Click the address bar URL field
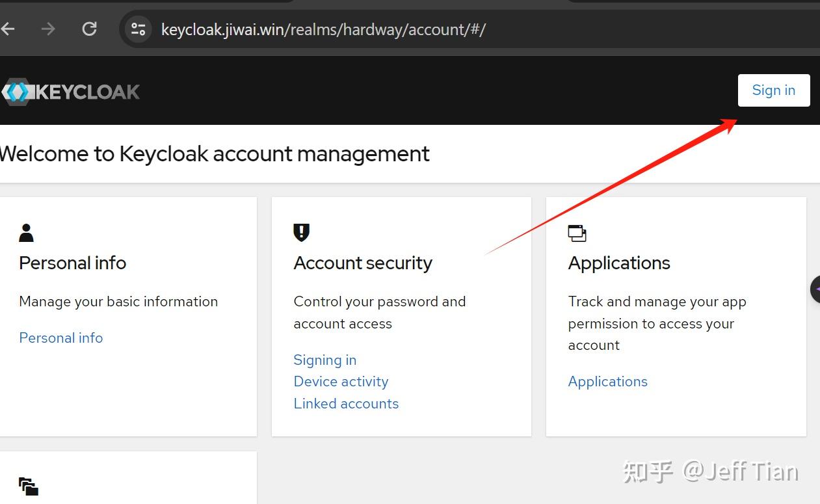Viewport: 820px width, 504px height. click(x=325, y=29)
